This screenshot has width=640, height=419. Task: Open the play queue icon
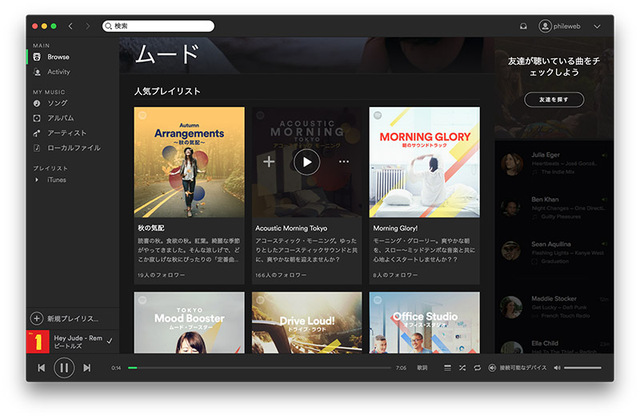(448, 368)
